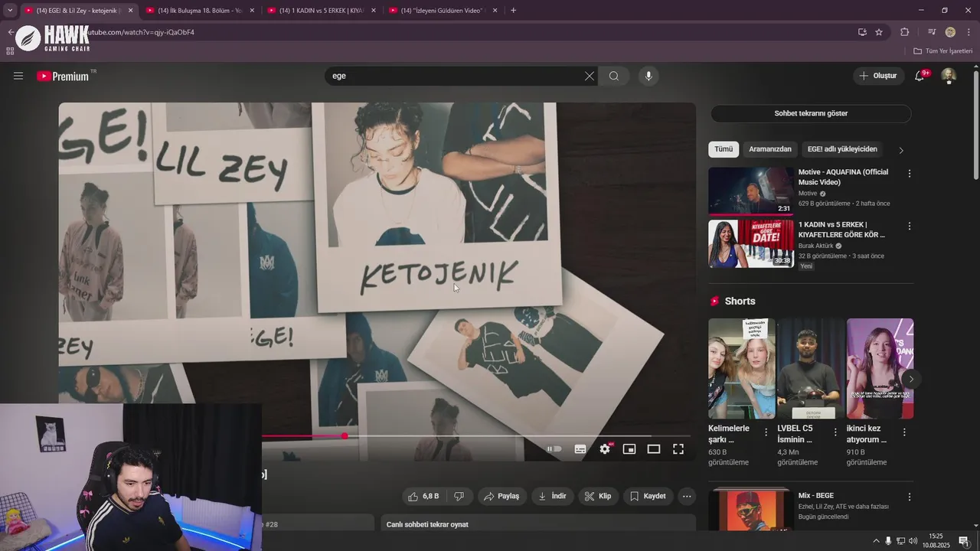Open the tab search dropdown
Image resolution: width=980 pixels, height=551 pixels.
[10, 10]
